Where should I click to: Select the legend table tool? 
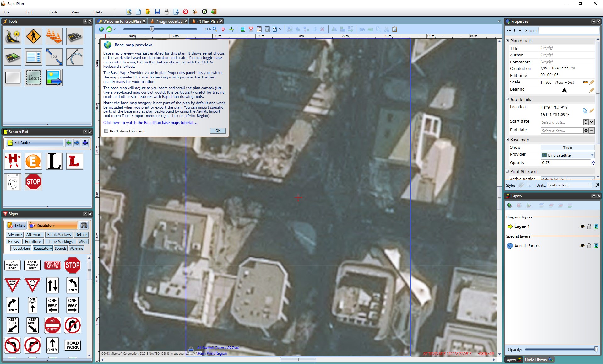pos(33,57)
